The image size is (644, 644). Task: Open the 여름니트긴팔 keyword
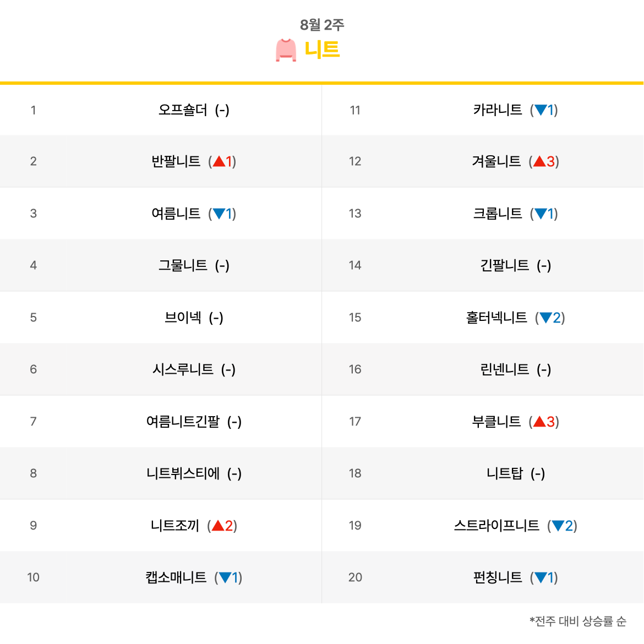click(183, 422)
